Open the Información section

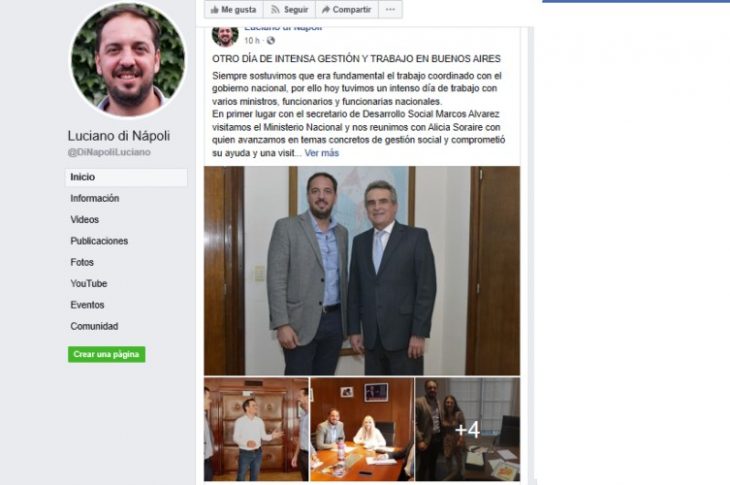point(95,198)
